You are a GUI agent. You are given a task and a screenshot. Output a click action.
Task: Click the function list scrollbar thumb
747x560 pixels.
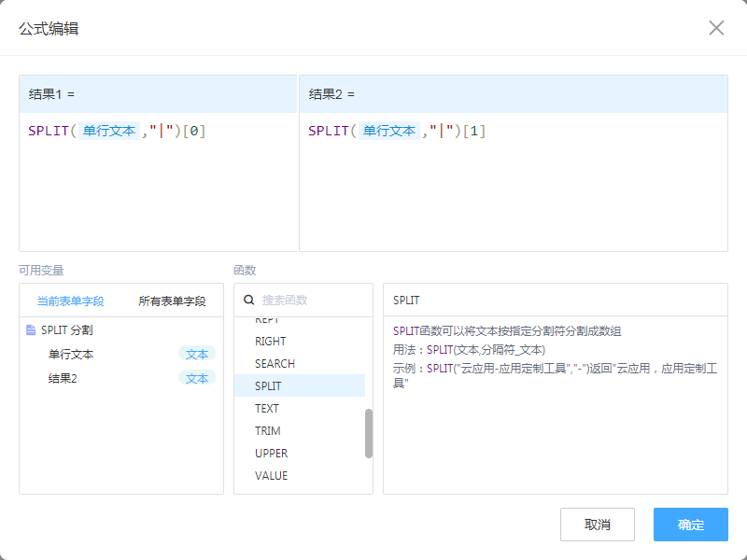click(369, 433)
